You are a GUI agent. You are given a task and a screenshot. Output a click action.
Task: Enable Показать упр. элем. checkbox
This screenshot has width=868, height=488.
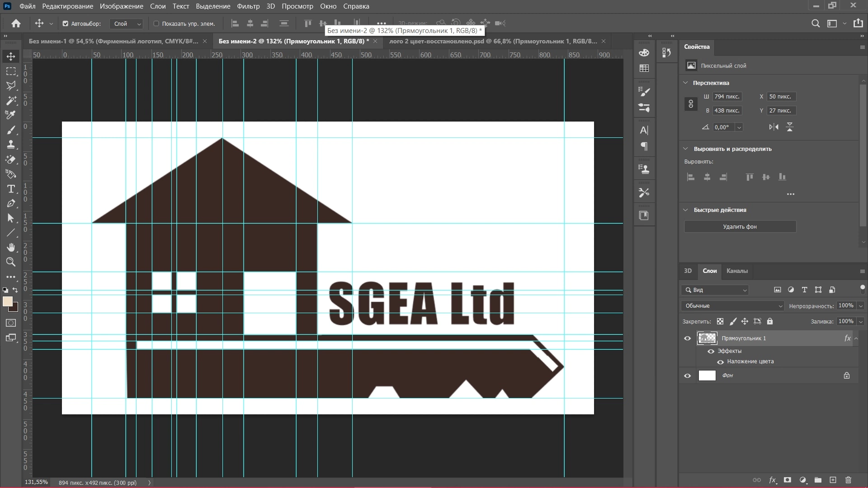tap(156, 23)
